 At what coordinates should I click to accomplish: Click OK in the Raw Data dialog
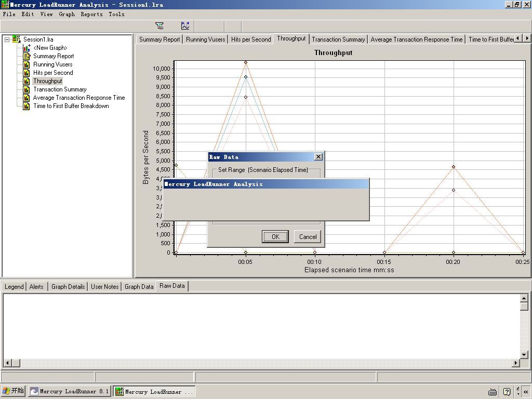point(275,236)
